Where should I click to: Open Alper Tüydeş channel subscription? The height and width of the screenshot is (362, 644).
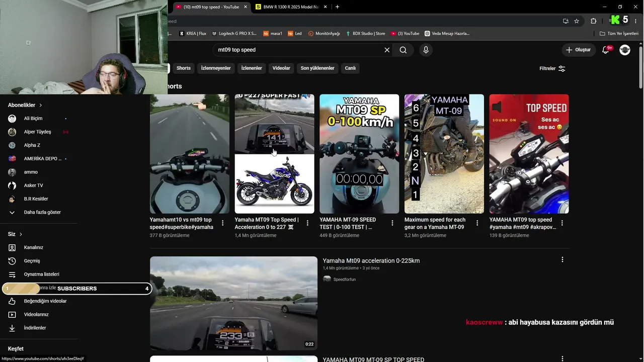point(38,132)
